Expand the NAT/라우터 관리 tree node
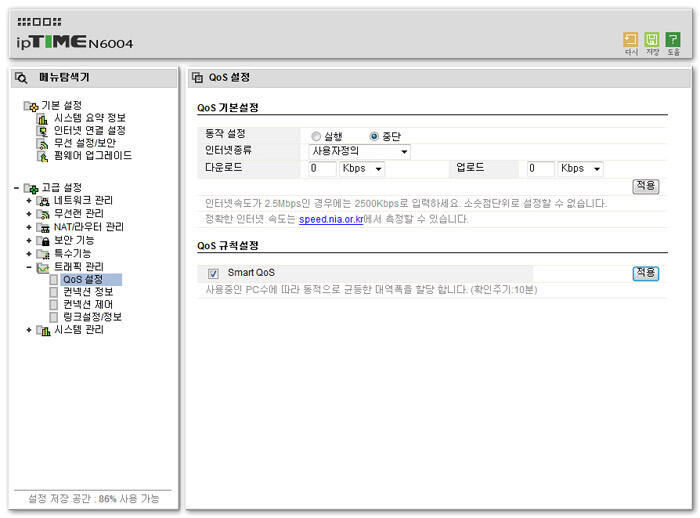The width and height of the screenshot is (700, 518). pyautogui.click(x=29, y=228)
